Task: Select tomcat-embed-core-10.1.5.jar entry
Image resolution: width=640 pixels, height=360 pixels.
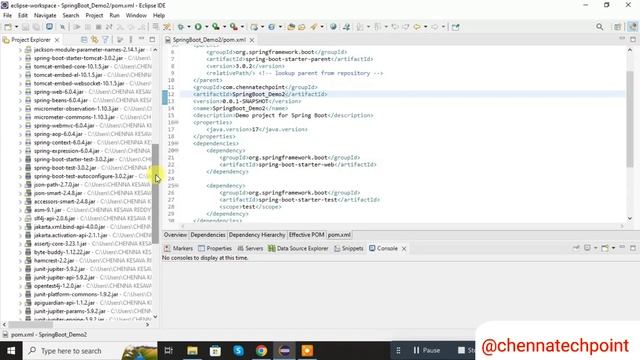Action: pyautogui.click(x=71, y=67)
